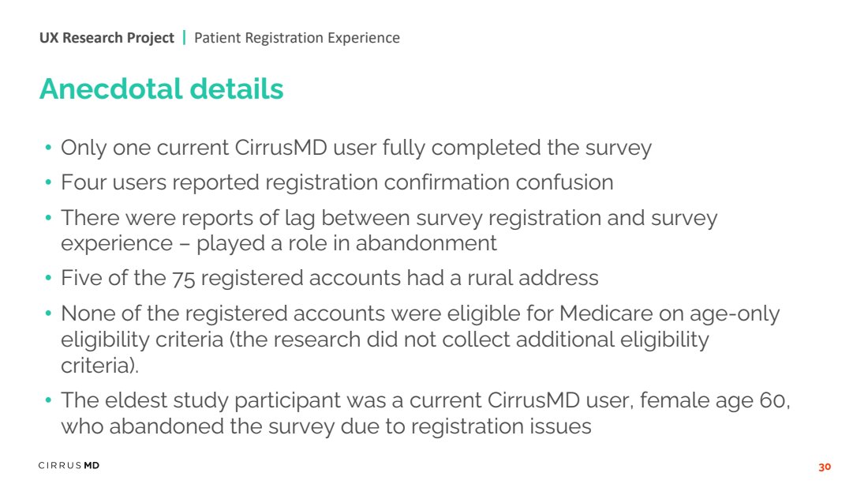Viewport: 868px width, 488px height.
Task: Click bullet about 75 registered accounts
Action: coord(329,278)
